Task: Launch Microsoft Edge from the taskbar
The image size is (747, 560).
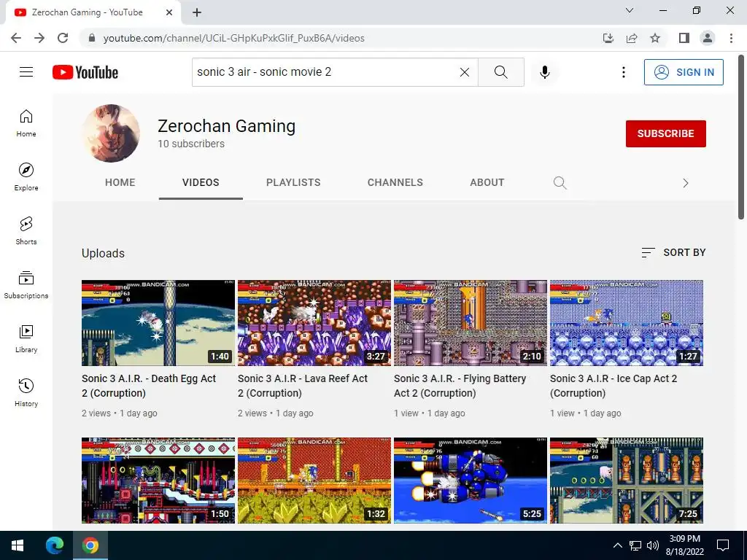Action: tap(54, 545)
